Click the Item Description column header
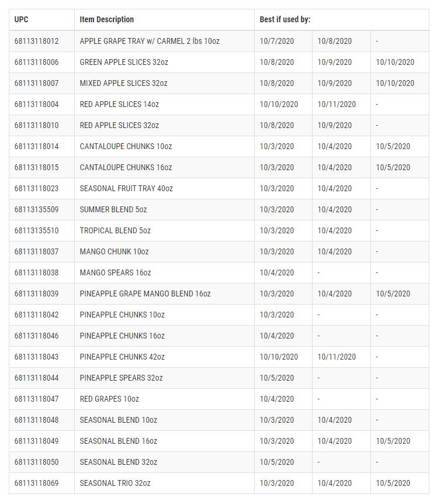 pyautogui.click(x=107, y=20)
